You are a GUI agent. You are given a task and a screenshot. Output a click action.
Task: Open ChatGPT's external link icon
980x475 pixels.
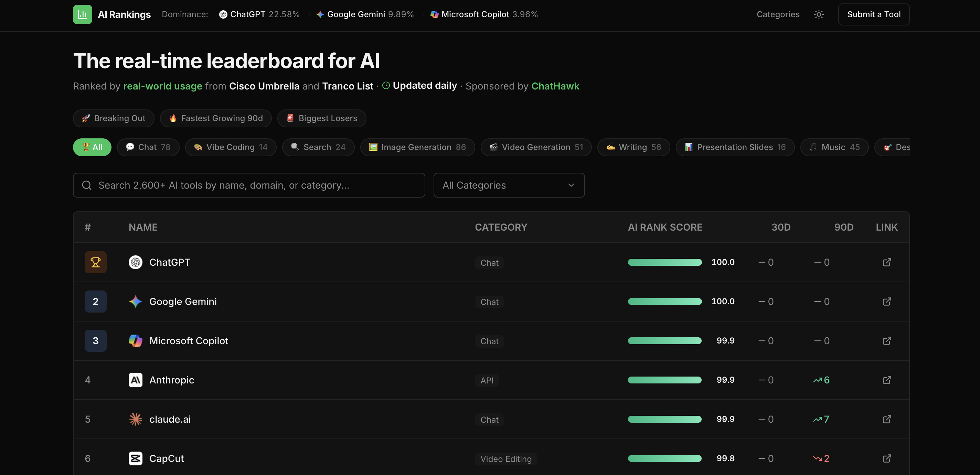(x=887, y=262)
